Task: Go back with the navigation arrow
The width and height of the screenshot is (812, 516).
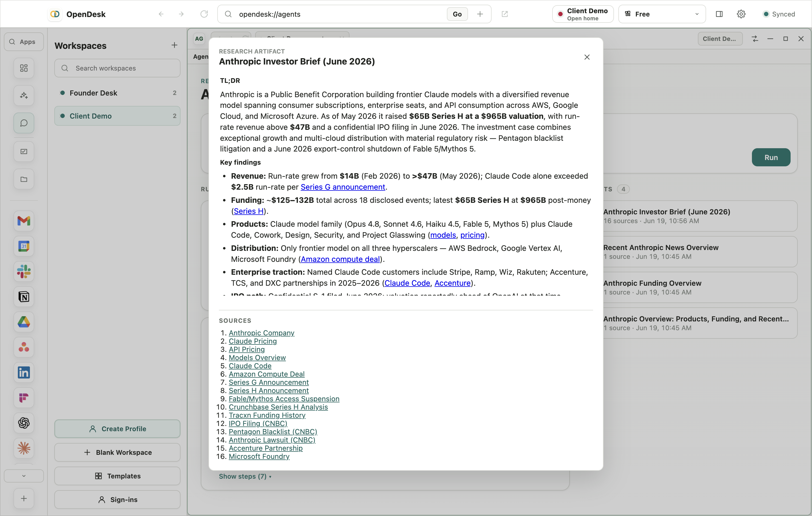Action: [161, 14]
